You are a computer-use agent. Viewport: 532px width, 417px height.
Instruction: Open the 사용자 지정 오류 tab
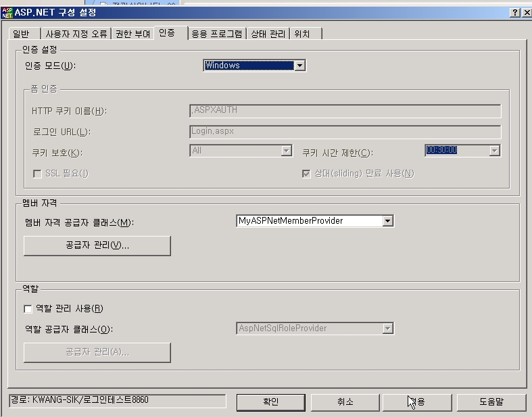click(76, 34)
